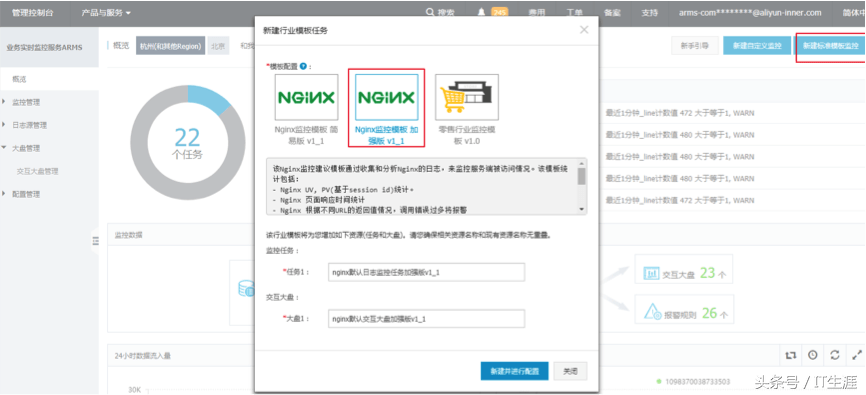Click the fullscreen expand icon on the 24小时 chart header
This screenshot has width=866, height=395.
point(857,355)
